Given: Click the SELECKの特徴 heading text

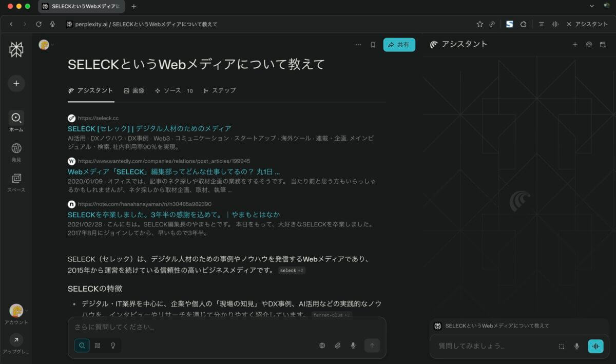Looking at the screenshot, I should coord(95,289).
